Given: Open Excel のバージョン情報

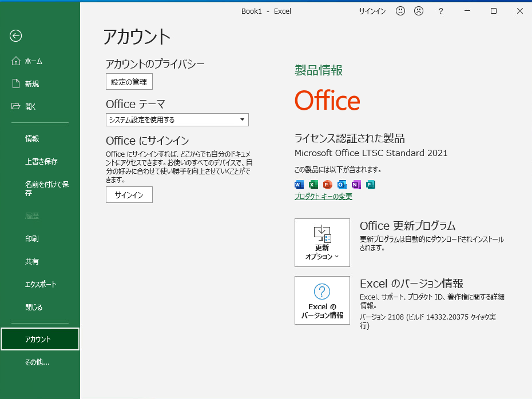Looking at the screenshot, I should [x=321, y=300].
